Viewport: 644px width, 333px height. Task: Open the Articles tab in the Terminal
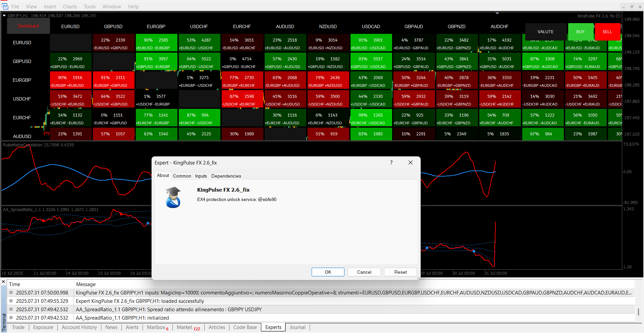[217, 327]
